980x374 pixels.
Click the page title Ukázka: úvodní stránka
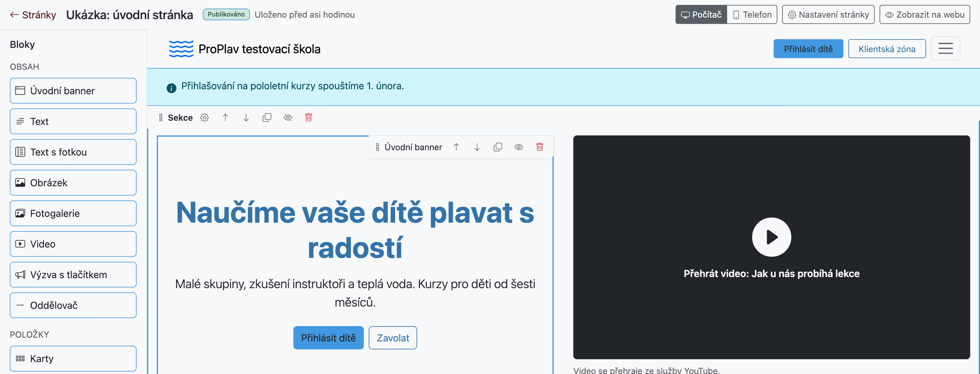click(130, 15)
